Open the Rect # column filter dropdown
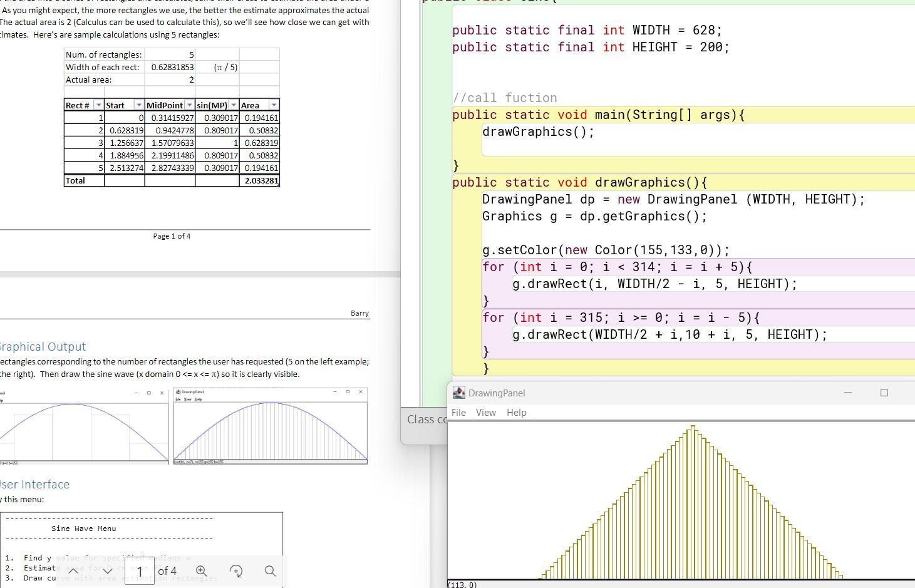Screen dimensions: 915x588 click(98, 105)
